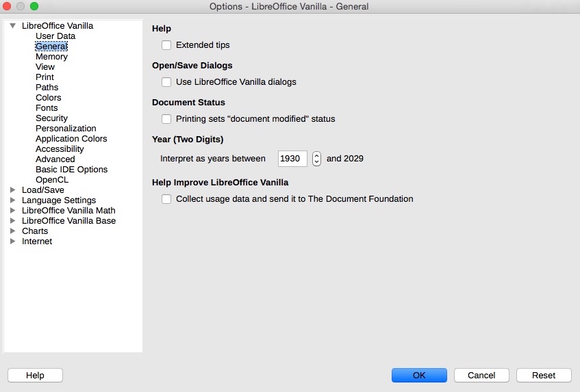Collapse the LibreOffice Vanilla tree node
The width and height of the screenshot is (580, 392).
pyautogui.click(x=12, y=26)
